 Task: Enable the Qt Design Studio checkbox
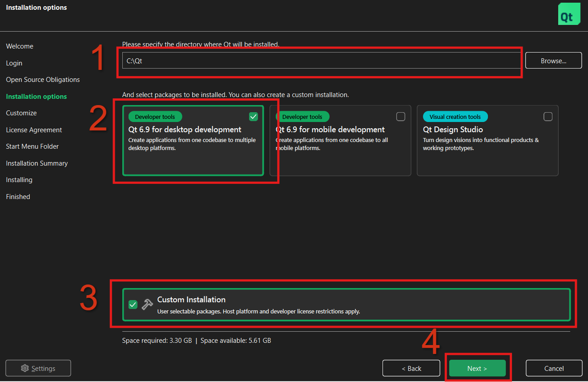pyautogui.click(x=548, y=117)
